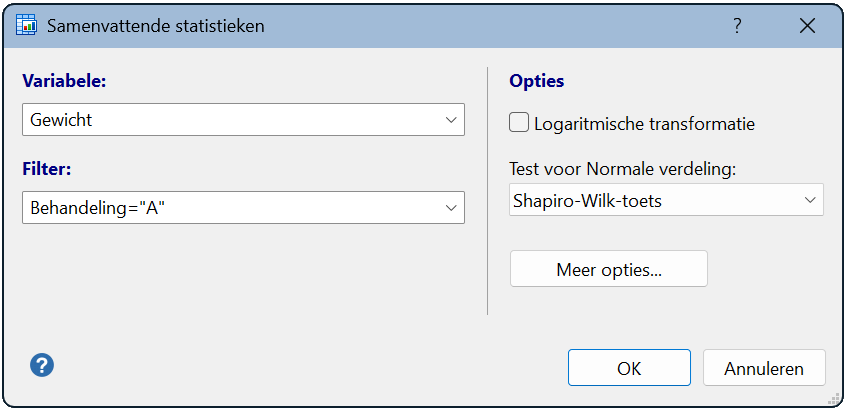Select the Shapiro-Wilk-toets combo box text
Viewport: 853px width, 409px height.
588,201
